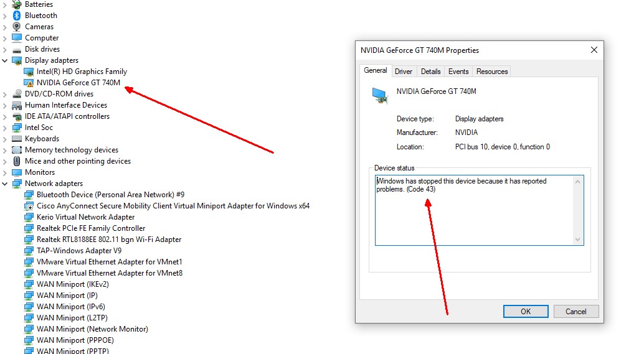Select Realtek RTL8188EE 802.11 bgn Wi-Fi Adapter

(109, 240)
